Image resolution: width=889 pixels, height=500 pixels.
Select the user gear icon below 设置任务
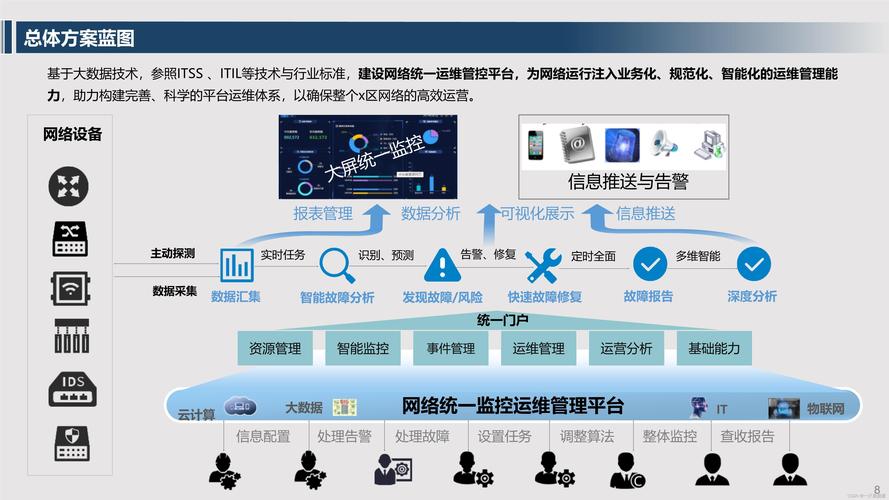tap(473, 469)
